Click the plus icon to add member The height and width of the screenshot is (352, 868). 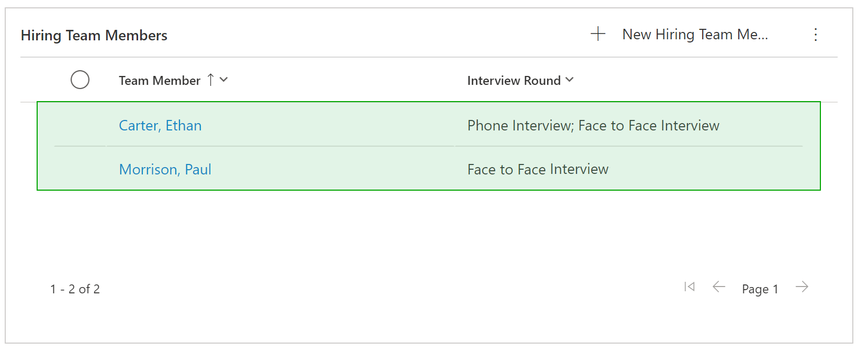pyautogui.click(x=598, y=34)
